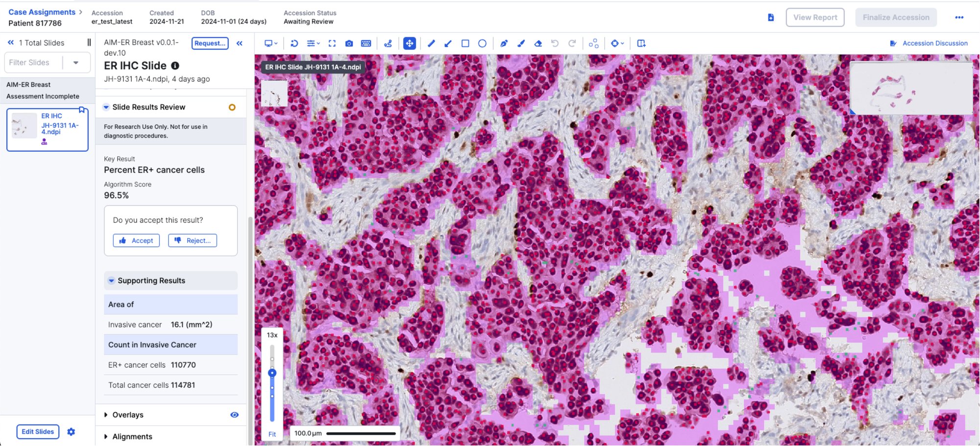Click the AIM-ER Breast Assessment Incomplete header
Screen dimensions: 980x446
click(48, 91)
